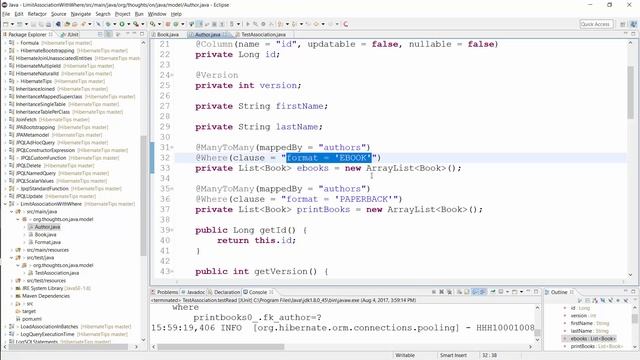This screenshot has width=640, height=360.
Task: Toggle code folding at line 24
Action: 172,75
